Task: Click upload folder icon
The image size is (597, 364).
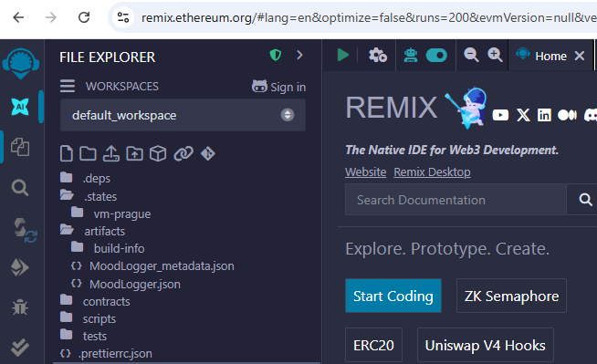Action: tap(135, 153)
